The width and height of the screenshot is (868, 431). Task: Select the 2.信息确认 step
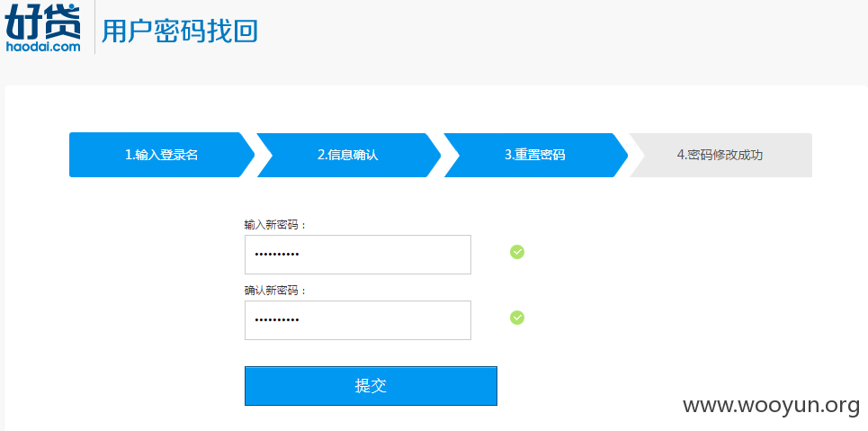[x=347, y=155]
